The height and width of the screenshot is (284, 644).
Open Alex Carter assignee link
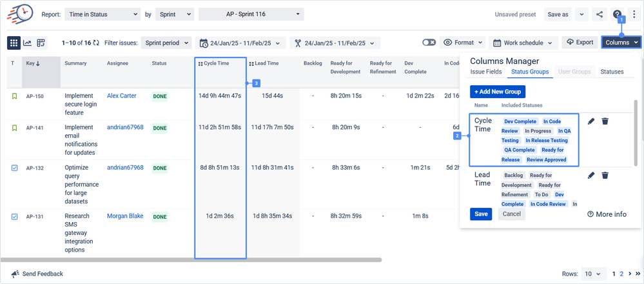click(122, 96)
